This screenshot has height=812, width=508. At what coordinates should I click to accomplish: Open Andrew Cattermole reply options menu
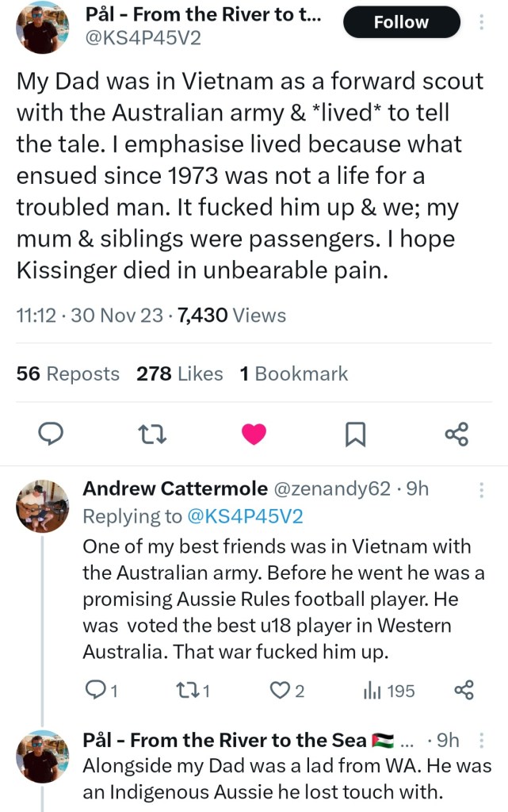(x=482, y=491)
